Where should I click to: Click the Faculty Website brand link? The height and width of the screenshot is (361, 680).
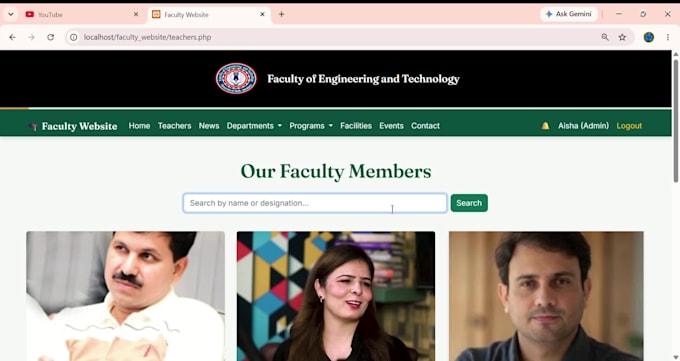point(79,126)
